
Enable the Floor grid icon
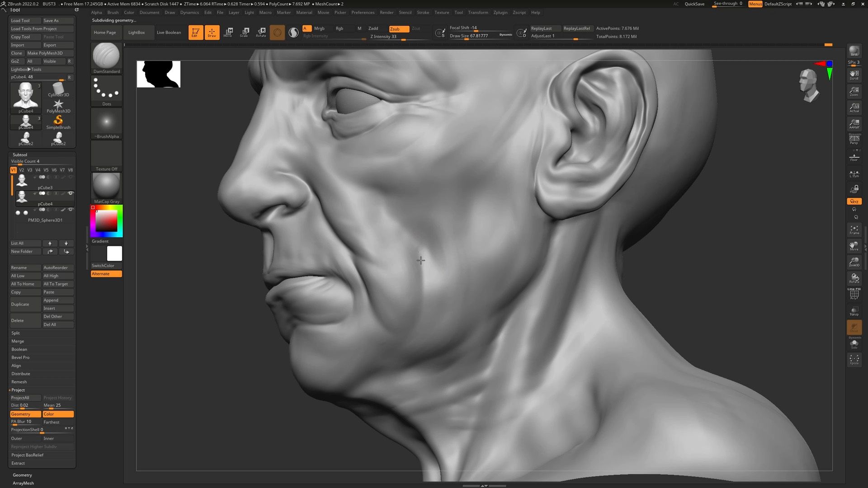(854, 156)
